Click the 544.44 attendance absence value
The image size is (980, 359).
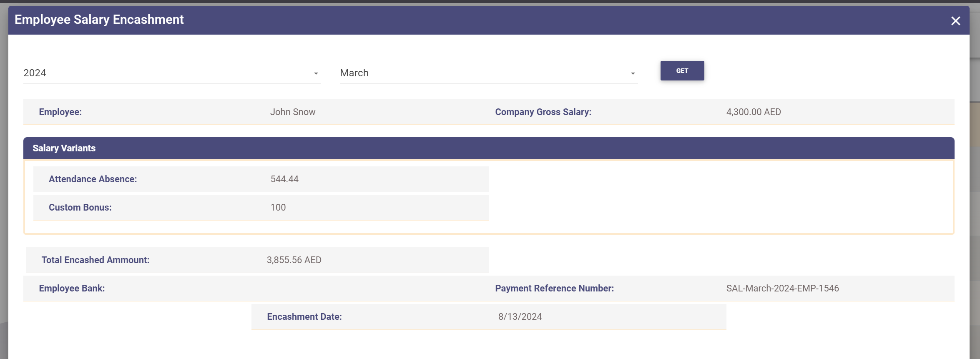click(284, 179)
